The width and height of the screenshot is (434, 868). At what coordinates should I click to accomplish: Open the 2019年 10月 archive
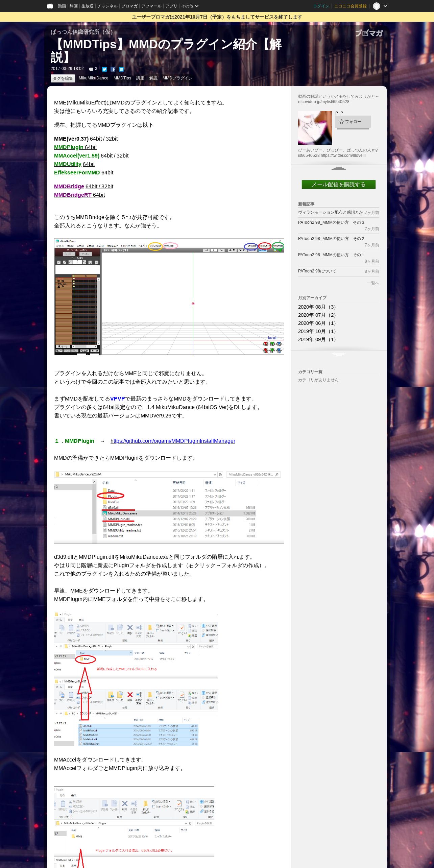(x=317, y=331)
